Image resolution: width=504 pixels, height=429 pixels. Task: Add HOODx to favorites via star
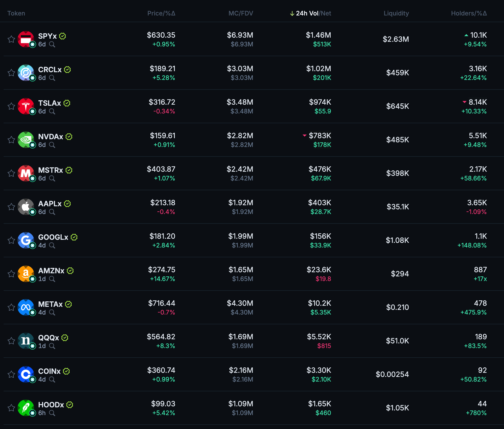(x=11, y=408)
